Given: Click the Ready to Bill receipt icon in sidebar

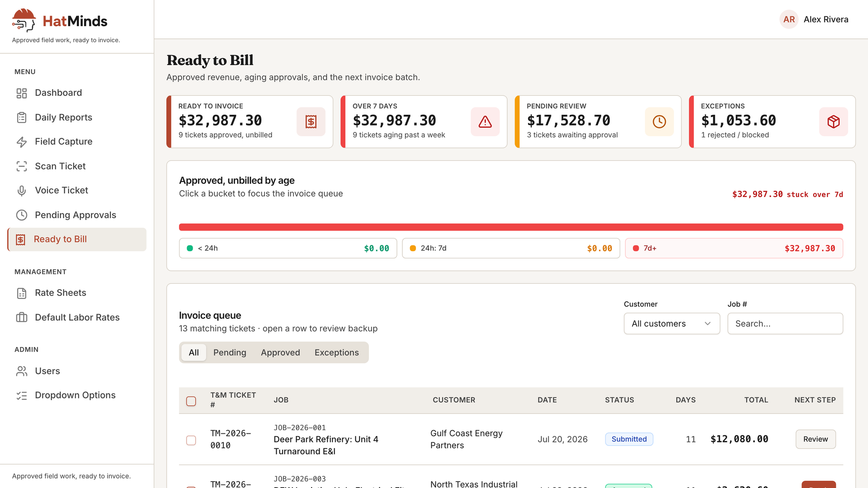Looking at the screenshot, I should [x=21, y=239].
